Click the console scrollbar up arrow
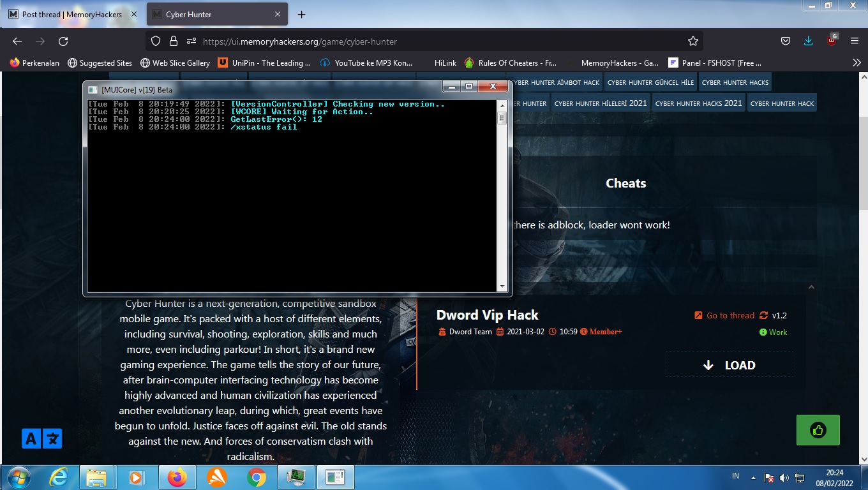Viewport: 868px width, 490px height. pos(502,105)
